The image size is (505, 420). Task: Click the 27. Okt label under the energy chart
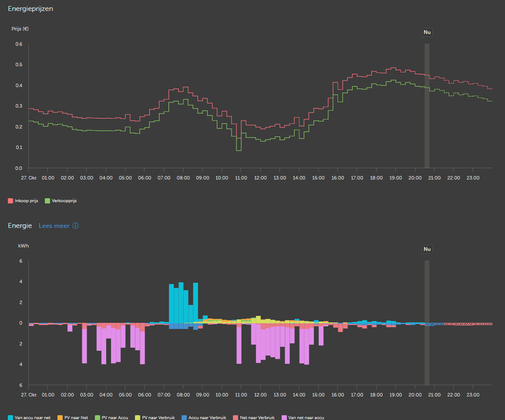point(28,395)
